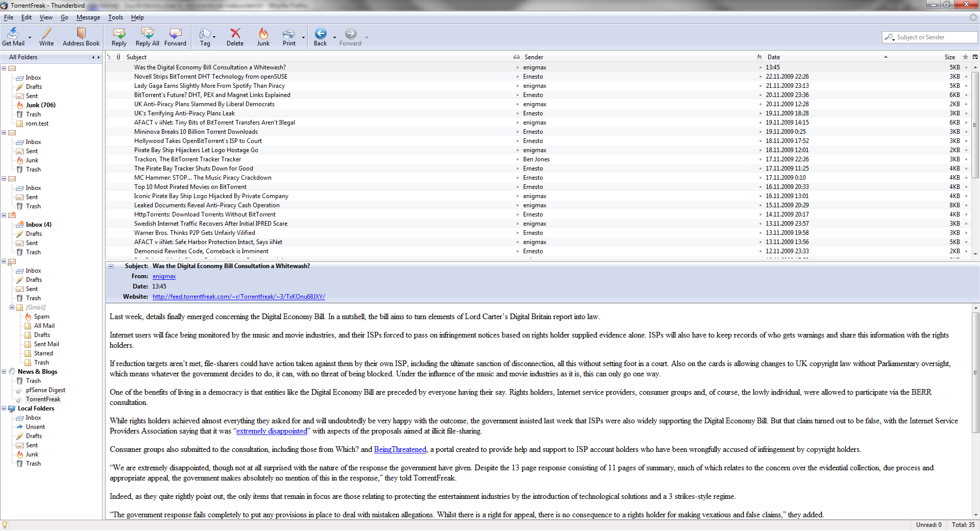Click the search magnifier icon dropdown
980x531 pixels.
click(890, 37)
